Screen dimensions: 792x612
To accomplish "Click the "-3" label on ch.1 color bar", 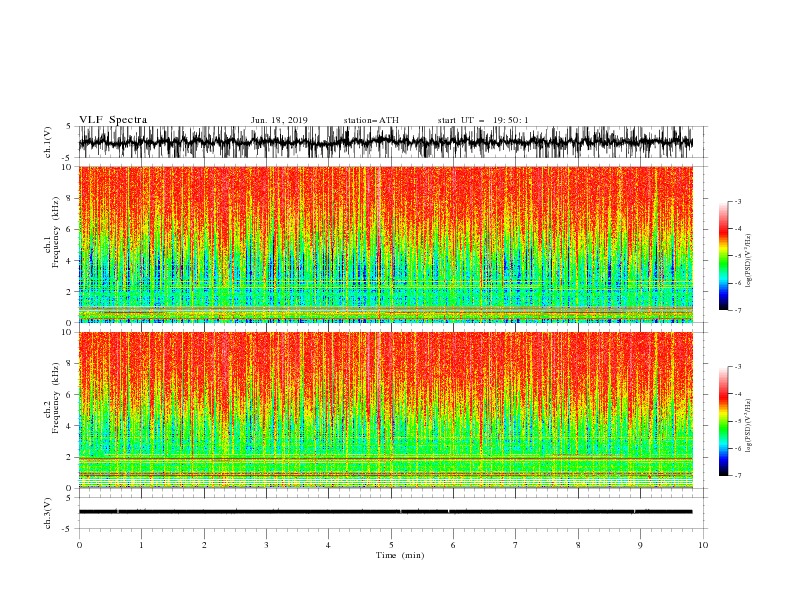I will point(738,201).
